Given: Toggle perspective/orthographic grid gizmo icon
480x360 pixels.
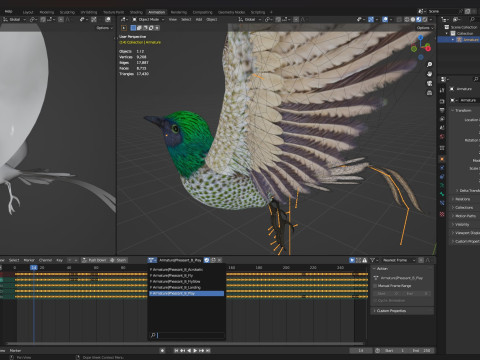Looking at the screenshot, I should coord(429,93).
